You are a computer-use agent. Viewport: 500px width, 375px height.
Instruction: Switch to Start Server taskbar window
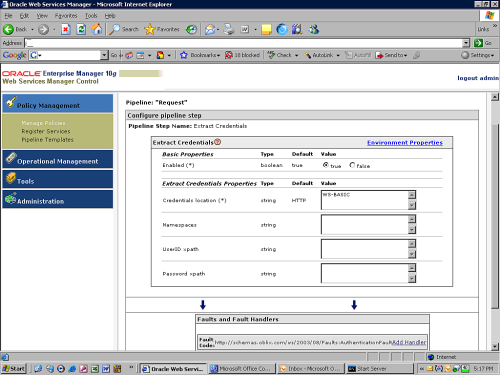(x=379, y=369)
